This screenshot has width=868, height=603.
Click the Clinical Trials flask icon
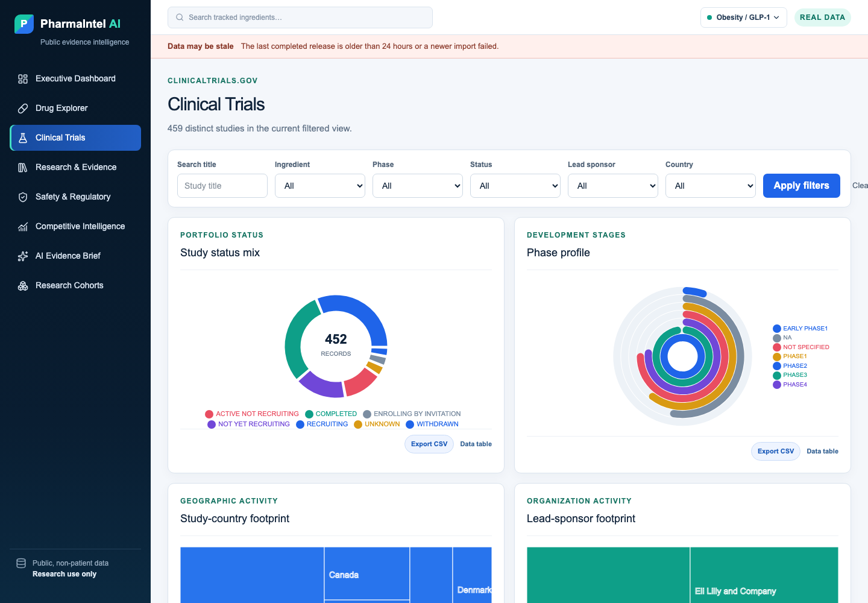(23, 138)
